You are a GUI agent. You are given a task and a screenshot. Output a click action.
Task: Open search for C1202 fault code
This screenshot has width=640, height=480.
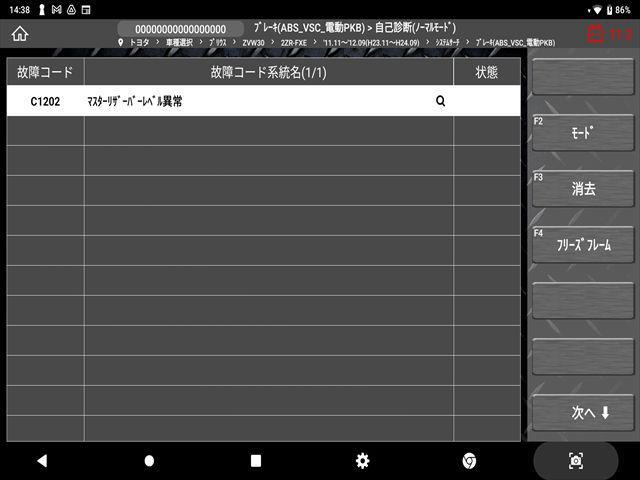(x=440, y=101)
